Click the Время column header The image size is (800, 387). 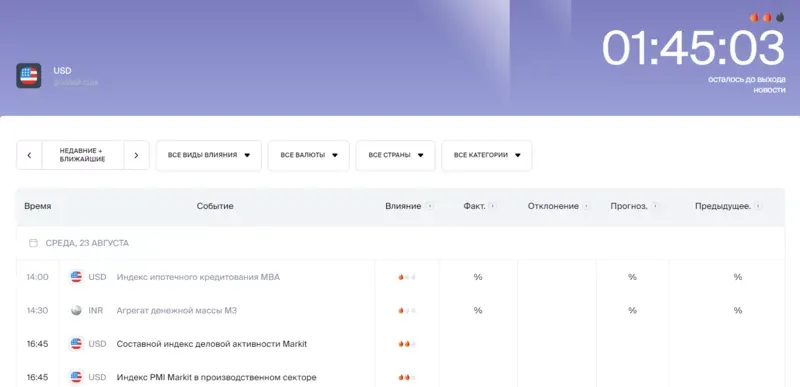click(38, 206)
